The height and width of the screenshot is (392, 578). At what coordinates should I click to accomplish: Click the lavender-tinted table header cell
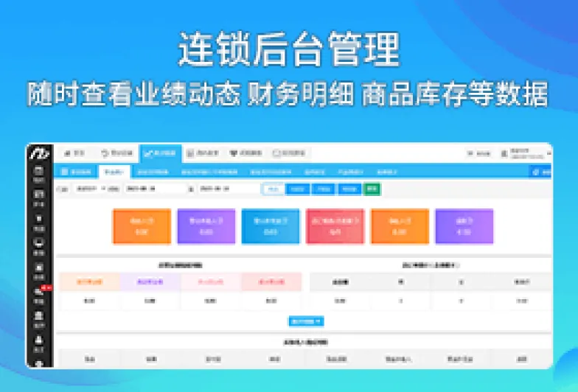point(150,281)
